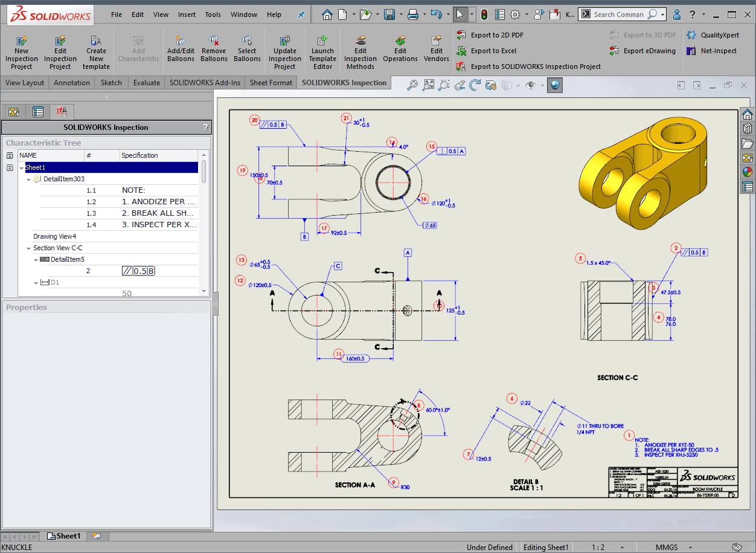This screenshot has width=756, height=553.
Task: Click Export to Excel
Action: coord(493,51)
